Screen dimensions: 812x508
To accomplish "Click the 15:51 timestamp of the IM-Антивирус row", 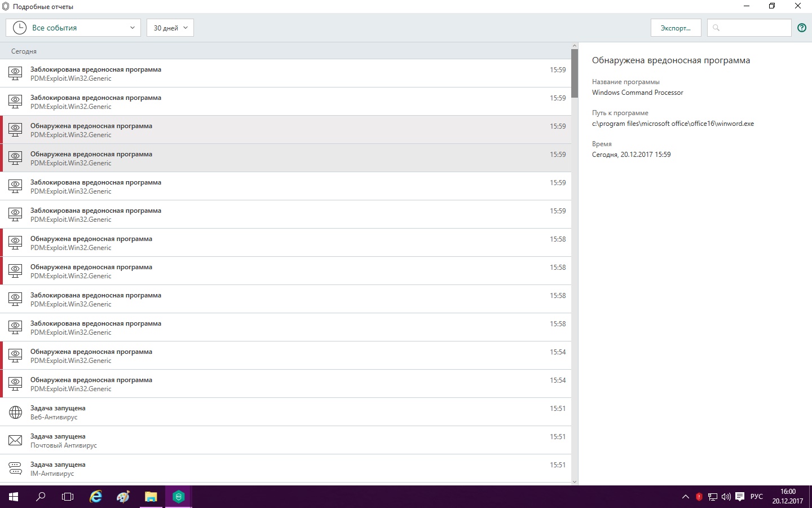I will point(558,465).
